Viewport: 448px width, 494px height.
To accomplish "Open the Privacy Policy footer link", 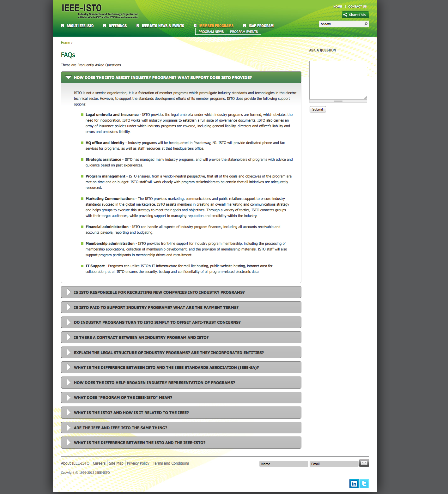I will [138, 463].
